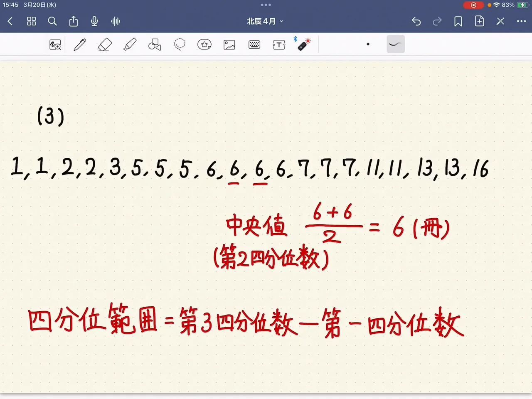Image resolution: width=532 pixels, height=399 pixels.
Task: Tap the 15:45 clock in status bar
Action: point(10,5)
